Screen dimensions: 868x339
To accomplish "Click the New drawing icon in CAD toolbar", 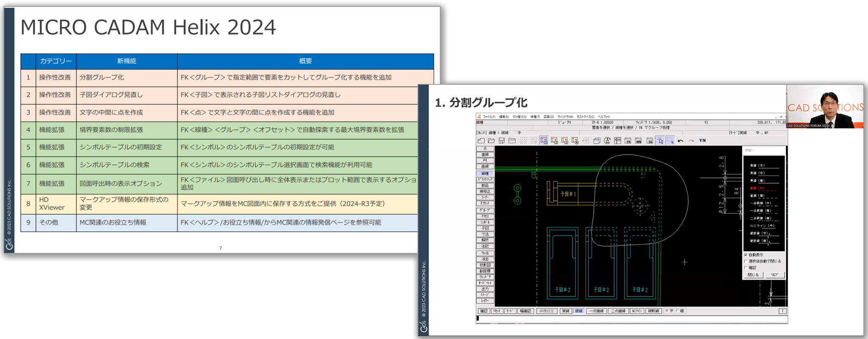I will click(481, 141).
